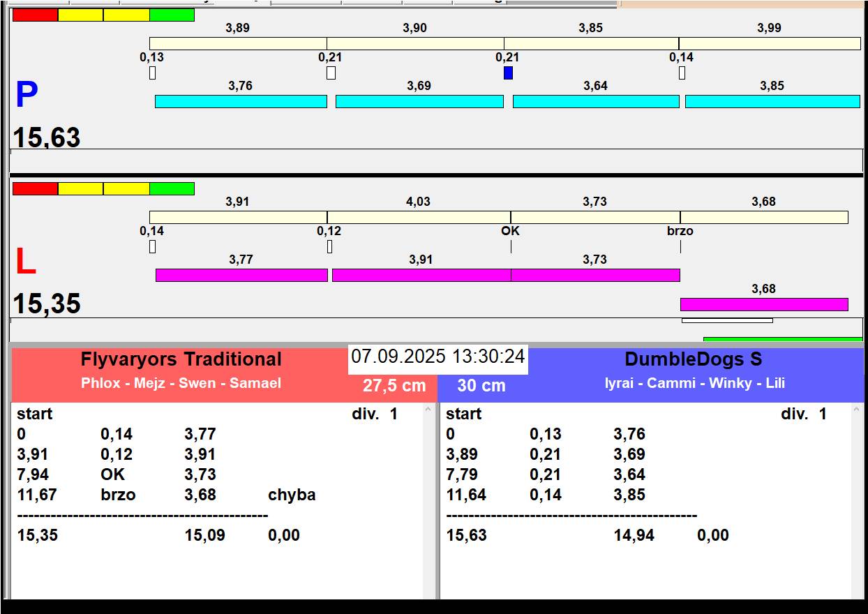Click the magenta 3,68 rerun bar in lane L
This screenshot has height=614, width=868.
(x=764, y=304)
